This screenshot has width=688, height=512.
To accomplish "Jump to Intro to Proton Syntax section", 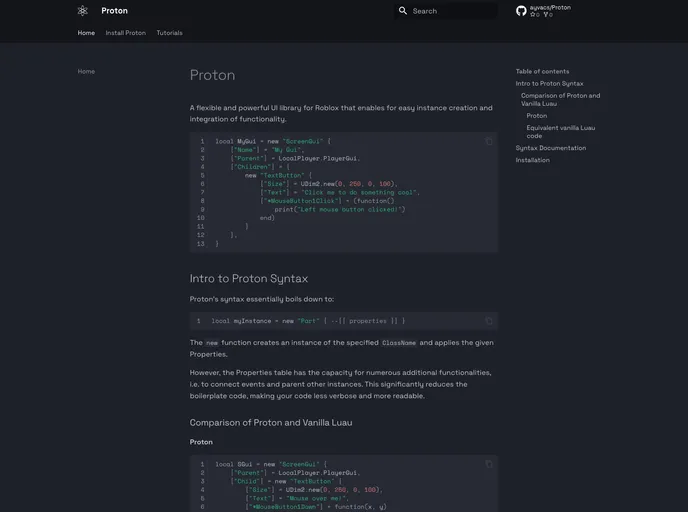I will point(549,84).
